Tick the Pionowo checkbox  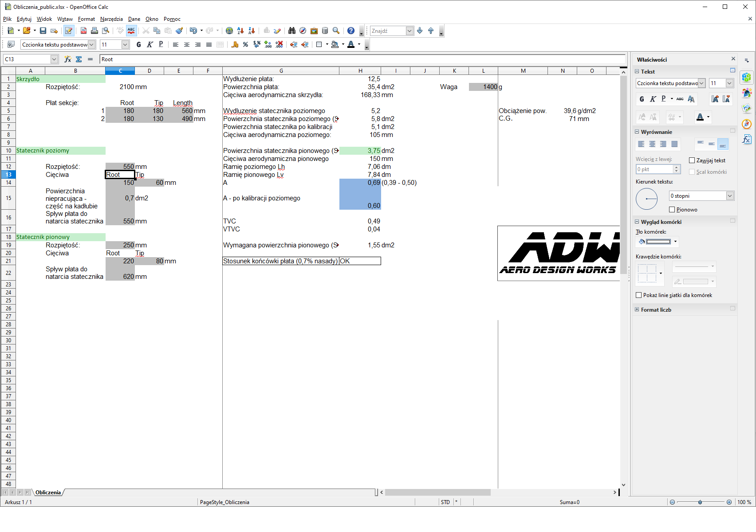point(672,210)
